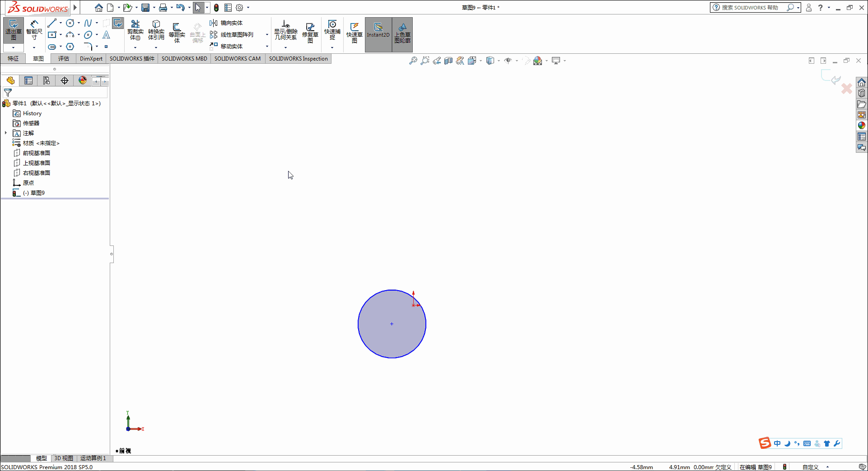The height and width of the screenshot is (471, 868).
Task: Open Appearances tab in task pane
Action: (862, 126)
